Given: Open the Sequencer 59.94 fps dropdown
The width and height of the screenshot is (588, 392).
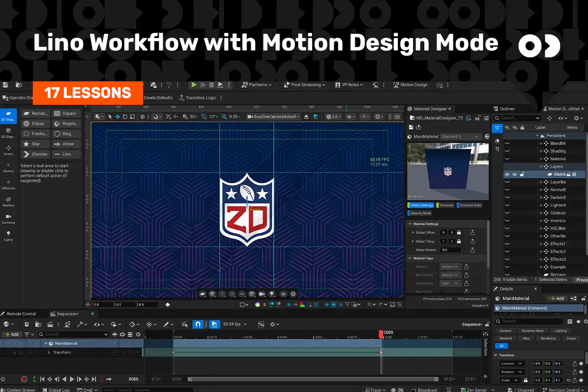Looking at the screenshot, I should tap(235, 324).
